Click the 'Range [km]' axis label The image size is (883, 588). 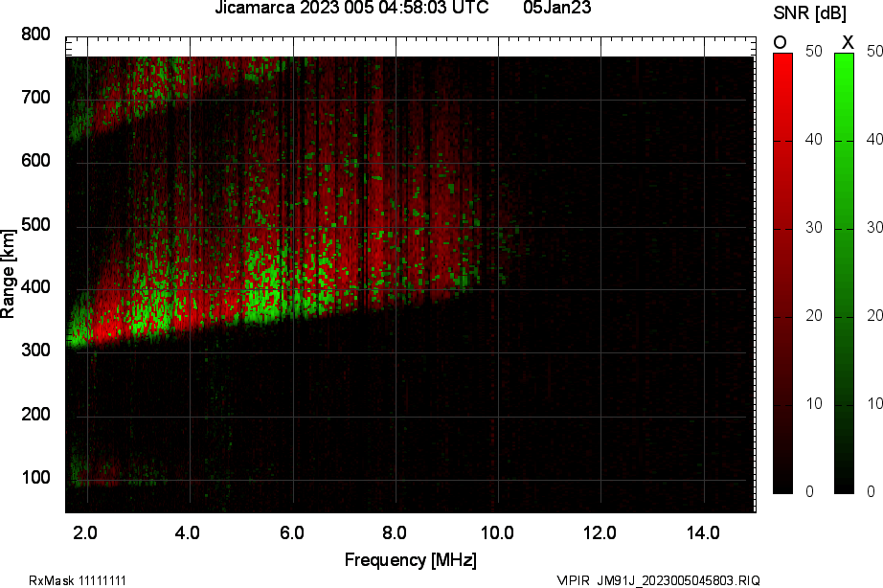8,274
